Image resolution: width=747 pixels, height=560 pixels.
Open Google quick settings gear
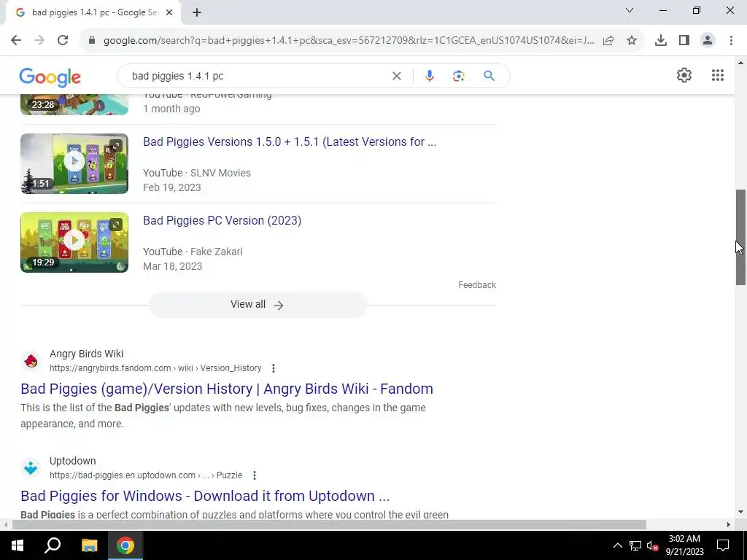pos(684,75)
